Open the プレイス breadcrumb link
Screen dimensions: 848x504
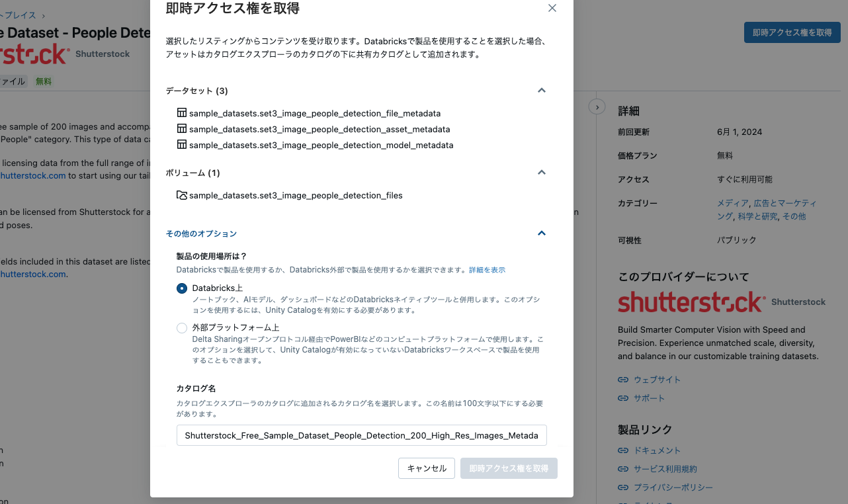tap(17, 15)
